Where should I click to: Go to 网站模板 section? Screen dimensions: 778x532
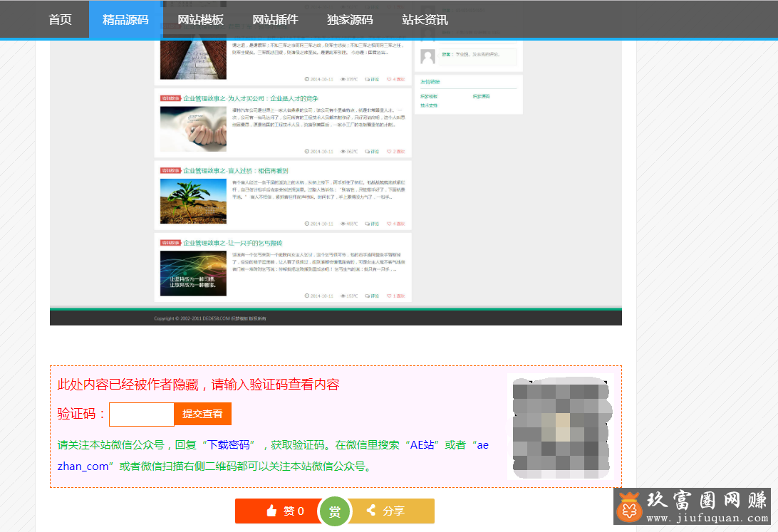click(x=200, y=19)
